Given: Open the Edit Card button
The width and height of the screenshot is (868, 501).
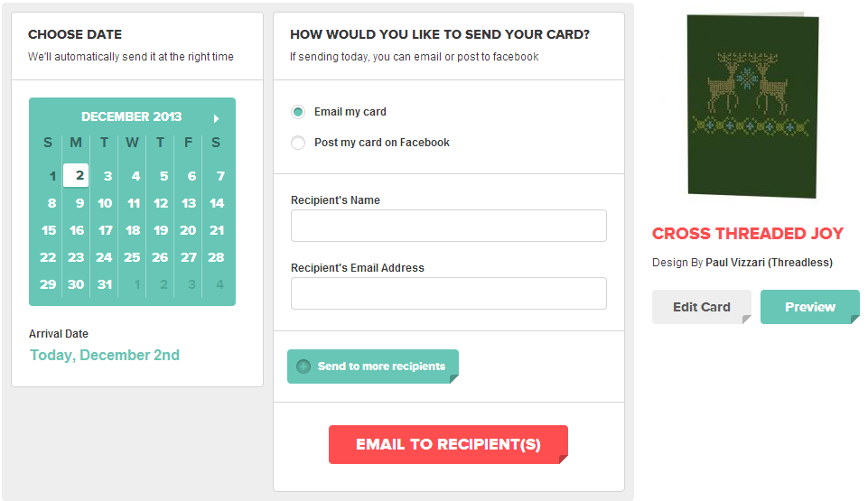Looking at the screenshot, I should 701,307.
